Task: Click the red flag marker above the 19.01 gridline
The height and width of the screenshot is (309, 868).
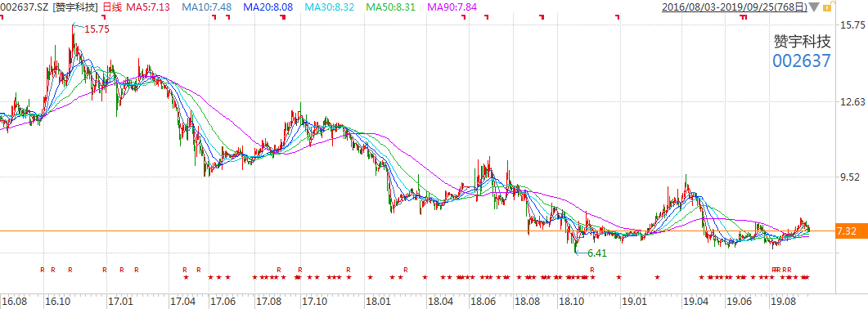Action: (617, 17)
